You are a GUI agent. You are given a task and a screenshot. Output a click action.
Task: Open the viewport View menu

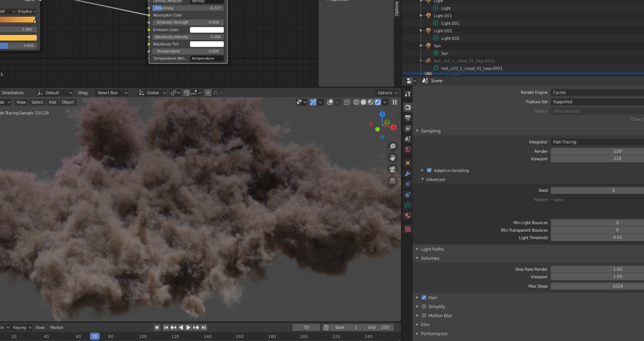point(21,102)
